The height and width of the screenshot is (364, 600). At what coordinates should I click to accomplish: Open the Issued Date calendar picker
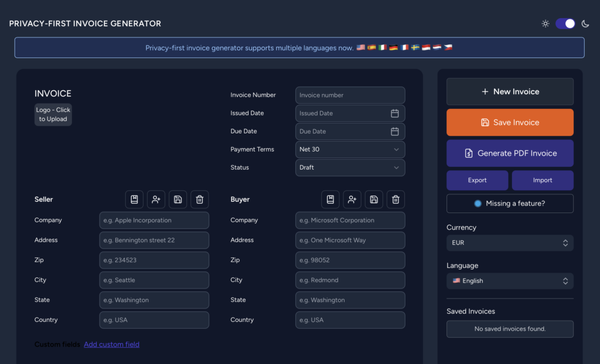pos(395,114)
